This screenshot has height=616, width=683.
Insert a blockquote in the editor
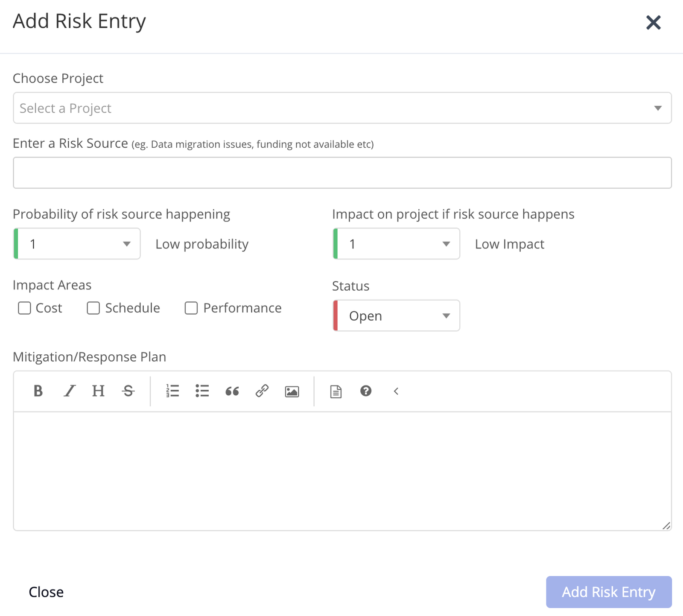tap(232, 391)
